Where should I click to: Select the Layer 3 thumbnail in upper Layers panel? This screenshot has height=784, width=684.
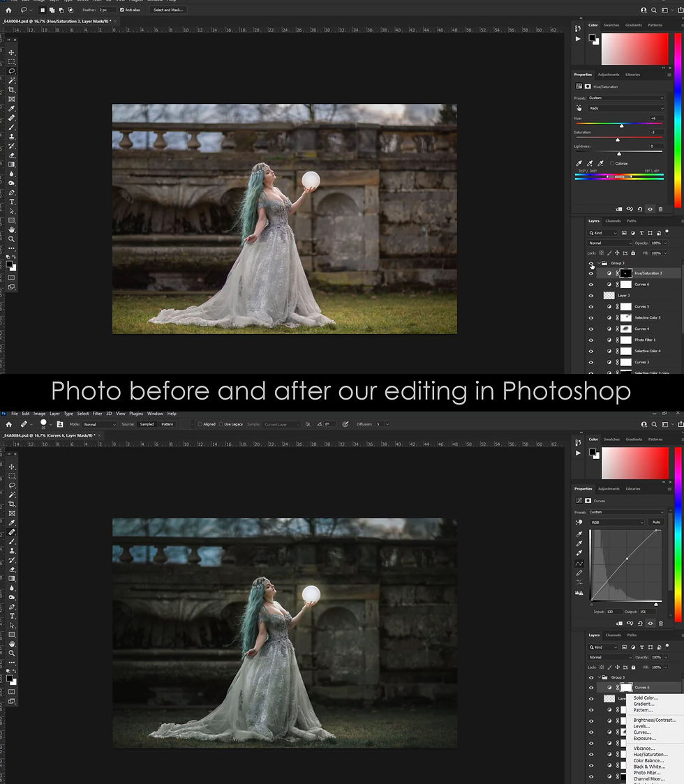[609, 296]
